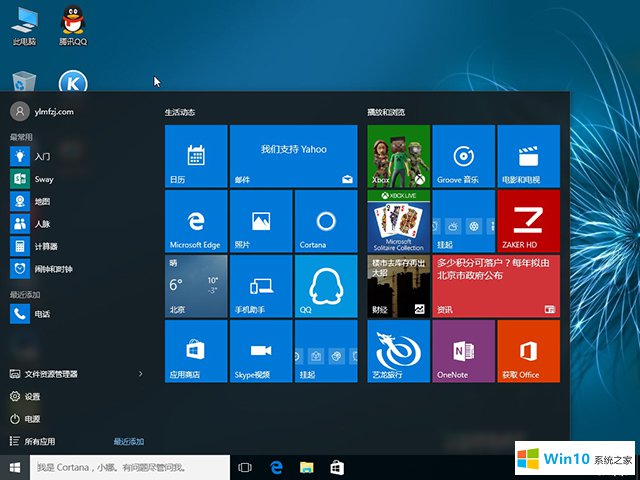Open the Microsoft Edge tile
640x480 pixels.
pos(196,221)
